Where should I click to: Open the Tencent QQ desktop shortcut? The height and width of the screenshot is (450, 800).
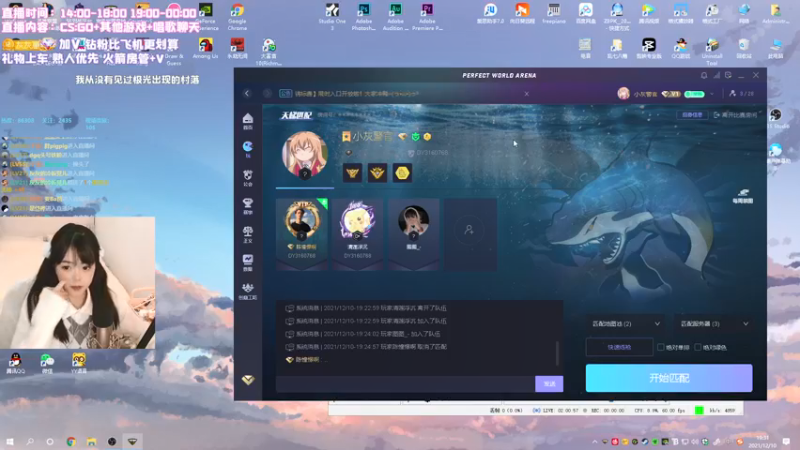click(x=15, y=363)
